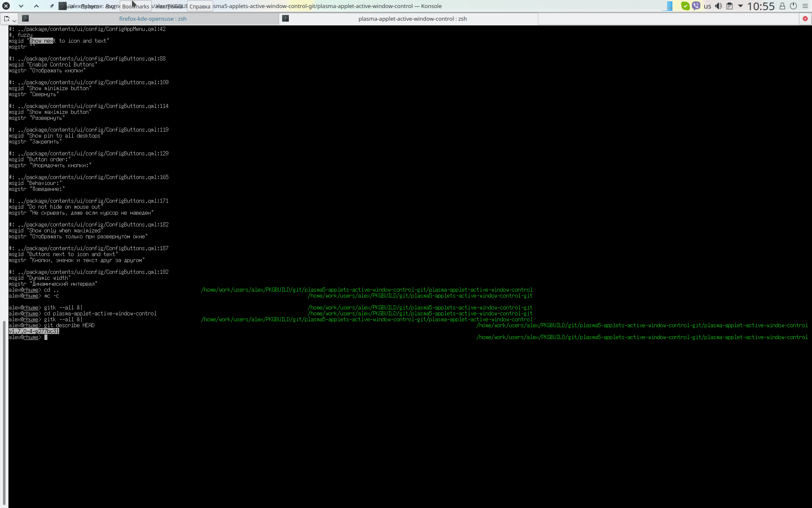Click the 'git describe HEAD' command
The height and width of the screenshot is (508, 812).
69,326
